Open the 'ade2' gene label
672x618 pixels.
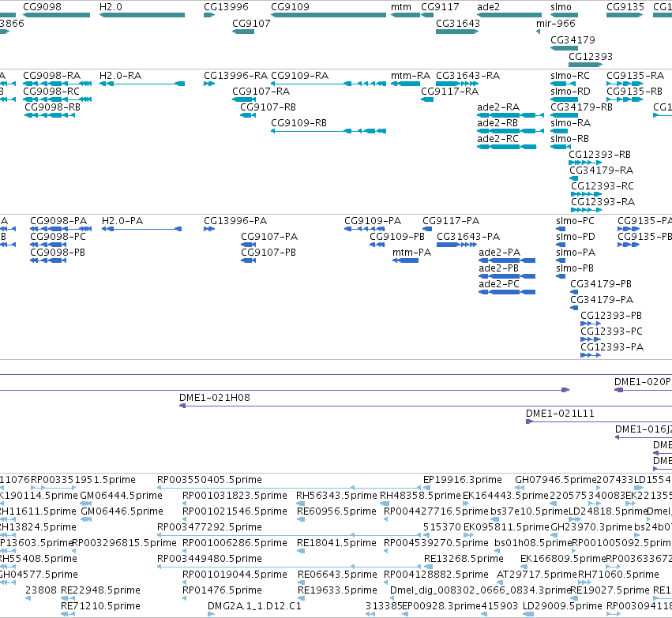(488, 7)
